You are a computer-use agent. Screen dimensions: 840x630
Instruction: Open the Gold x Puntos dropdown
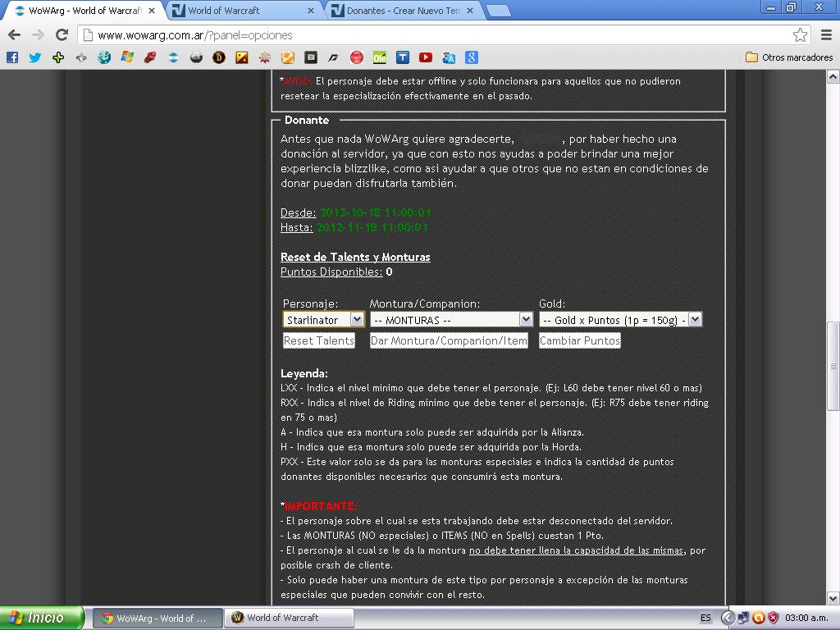coord(620,320)
